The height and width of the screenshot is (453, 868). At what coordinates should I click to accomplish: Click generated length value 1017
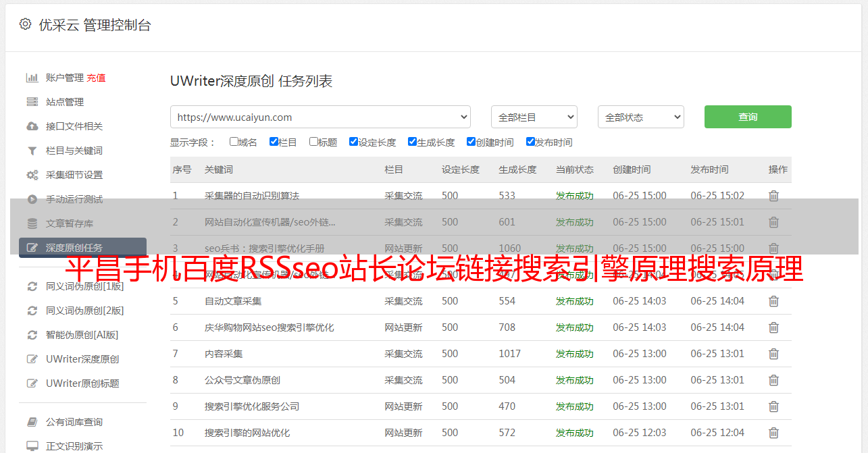pyautogui.click(x=510, y=354)
